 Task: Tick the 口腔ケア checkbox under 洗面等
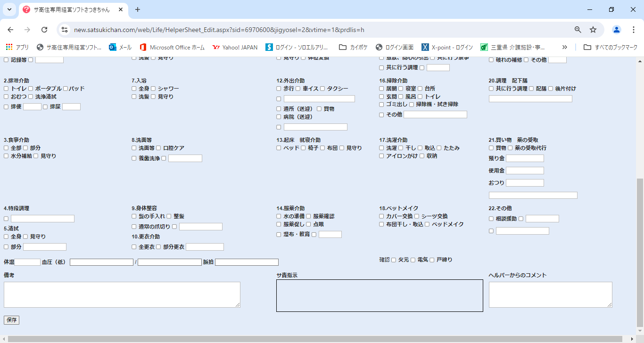pyautogui.click(x=159, y=148)
